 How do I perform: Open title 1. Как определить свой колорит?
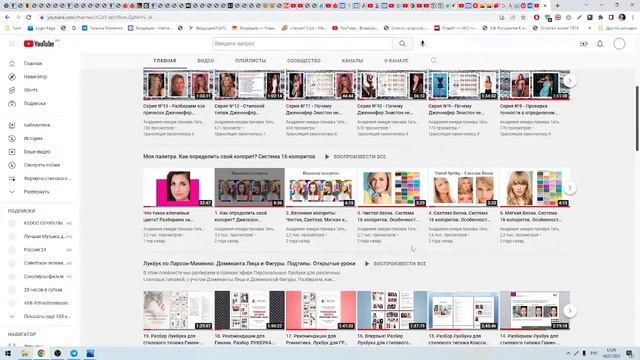(241, 216)
